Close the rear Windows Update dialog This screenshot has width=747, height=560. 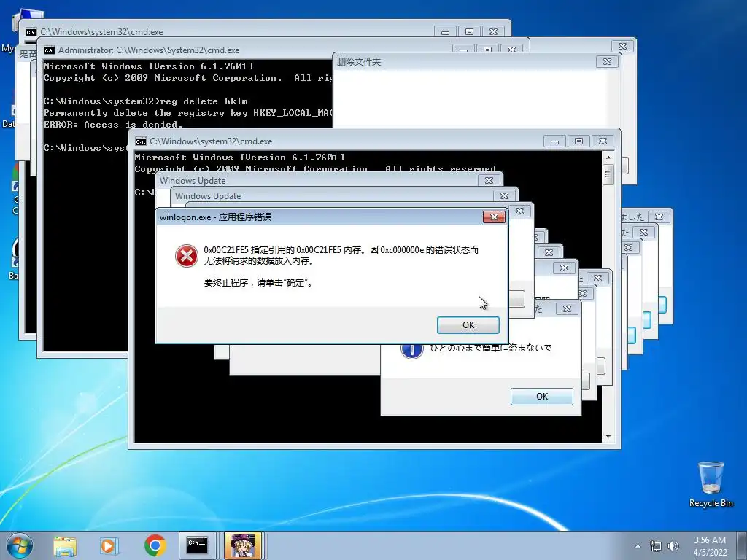pyautogui.click(x=489, y=181)
